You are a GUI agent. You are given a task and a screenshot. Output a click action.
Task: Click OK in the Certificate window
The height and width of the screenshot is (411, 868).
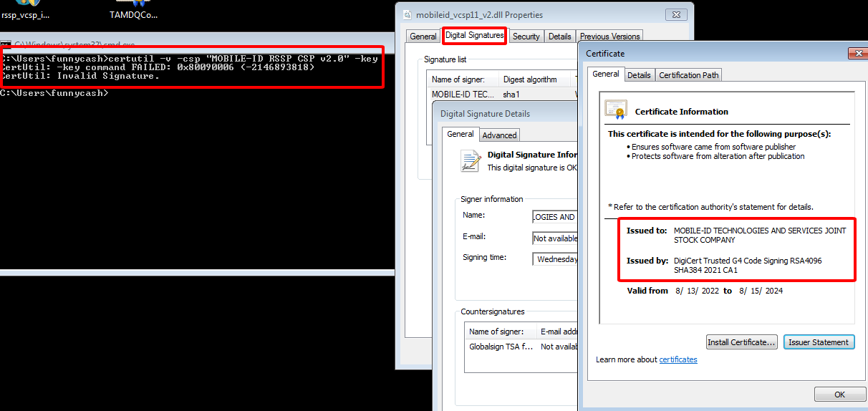tap(839, 395)
